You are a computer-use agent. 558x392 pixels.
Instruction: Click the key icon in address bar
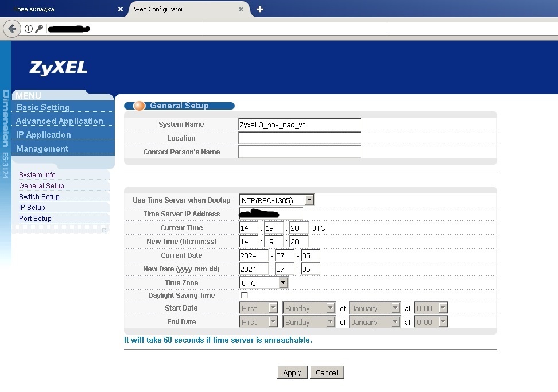point(39,29)
